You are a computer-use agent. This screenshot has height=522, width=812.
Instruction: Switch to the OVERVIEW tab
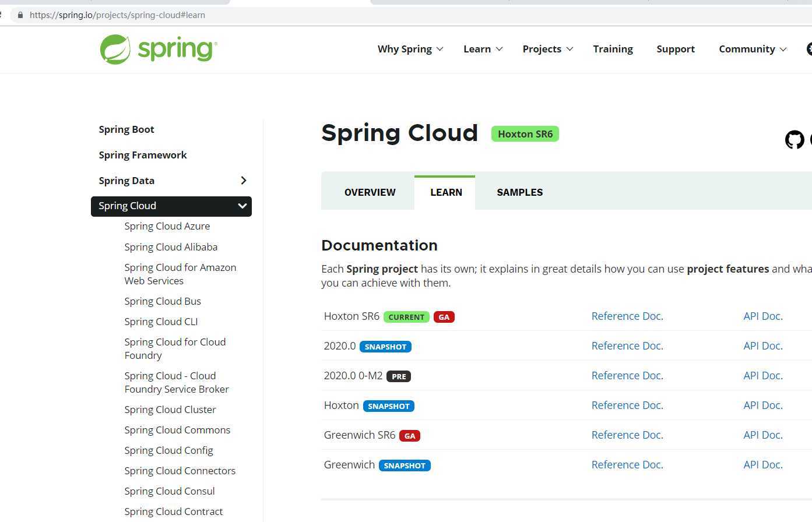[370, 192]
